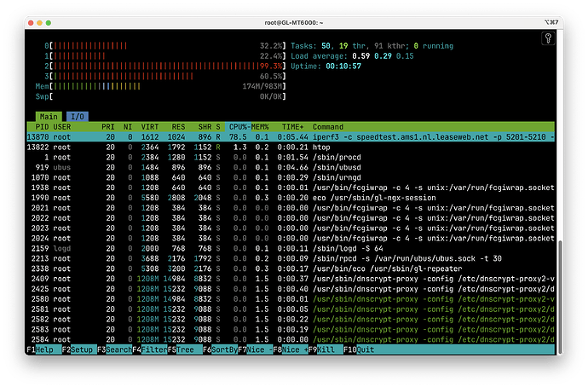Click the Uptime value 00:10:57
This screenshot has height=387, width=588.
[343, 66]
